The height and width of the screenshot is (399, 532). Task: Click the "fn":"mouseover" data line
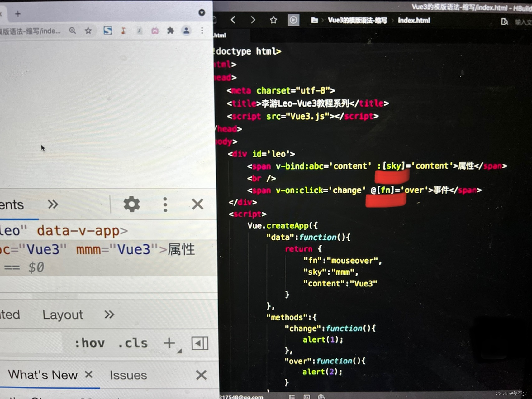click(x=343, y=261)
